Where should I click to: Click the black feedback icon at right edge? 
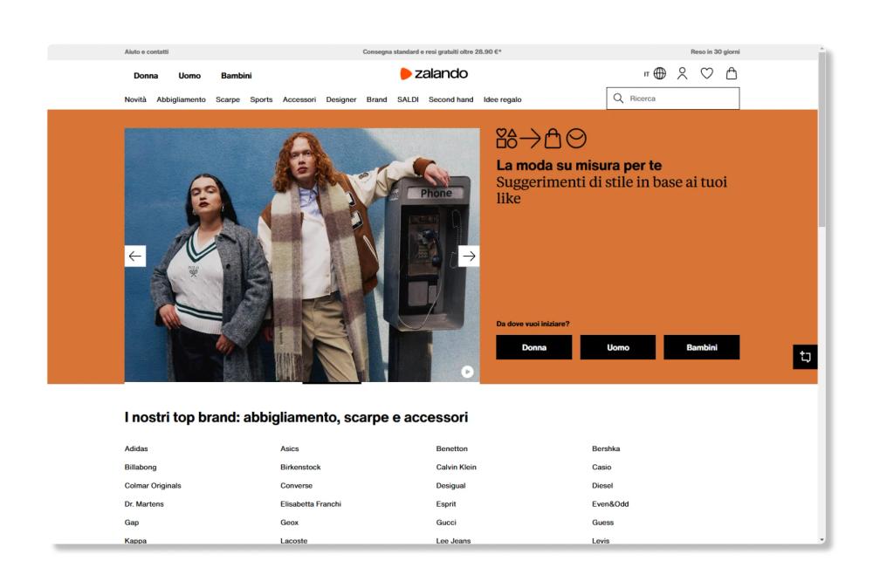805,357
